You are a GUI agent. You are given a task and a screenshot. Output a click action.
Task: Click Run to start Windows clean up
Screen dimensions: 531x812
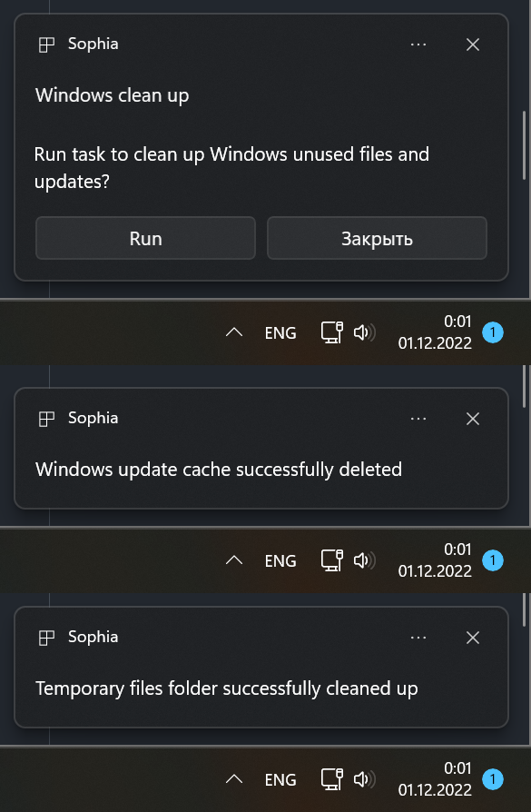tap(145, 238)
